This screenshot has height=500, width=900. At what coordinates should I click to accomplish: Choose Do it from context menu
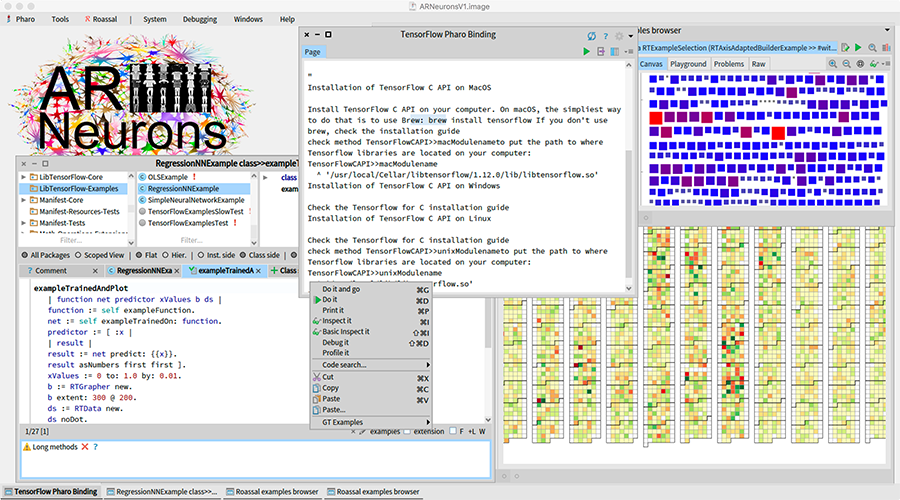[x=371, y=300]
